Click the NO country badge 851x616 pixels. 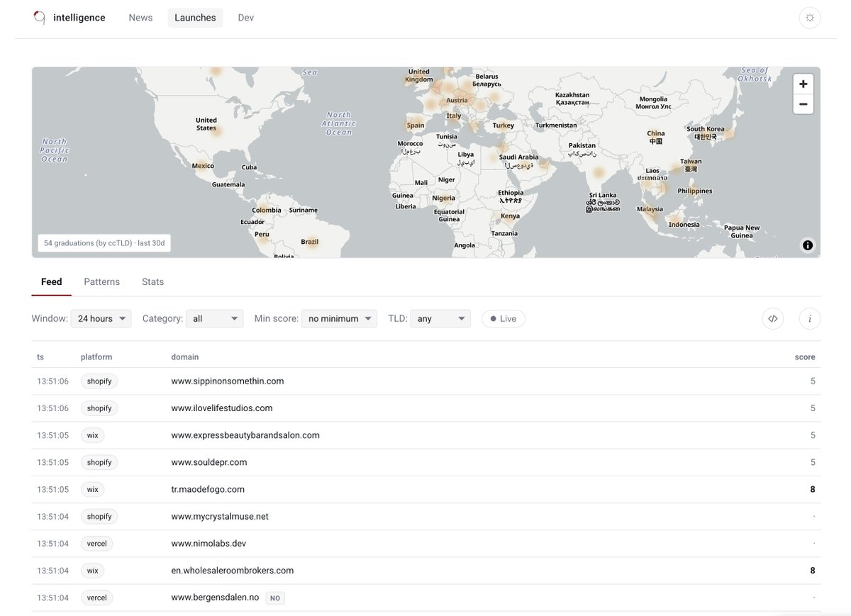click(x=275, y=598)
